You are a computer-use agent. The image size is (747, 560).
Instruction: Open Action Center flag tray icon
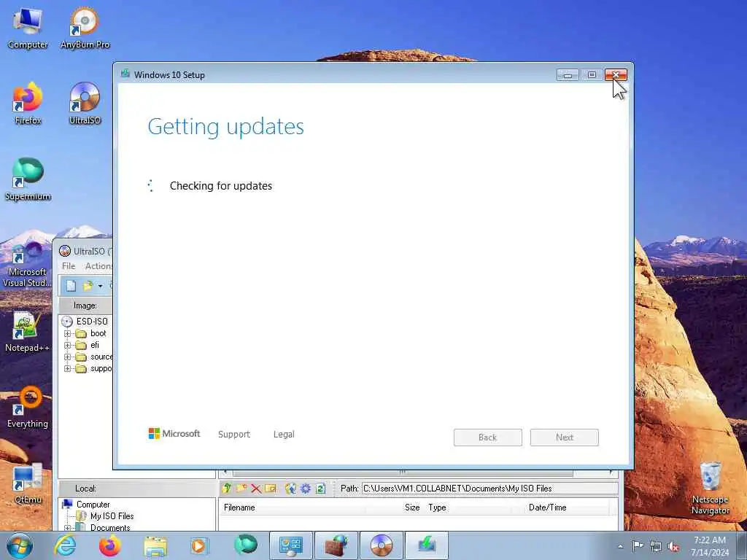(638, 546)
